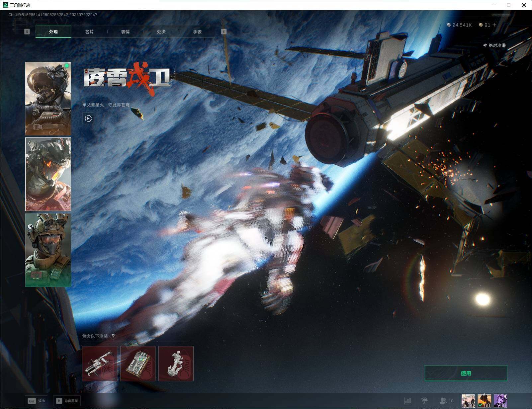Select the dragon charm paint thumbnail

pyautogui.click(x=176, y=364)
